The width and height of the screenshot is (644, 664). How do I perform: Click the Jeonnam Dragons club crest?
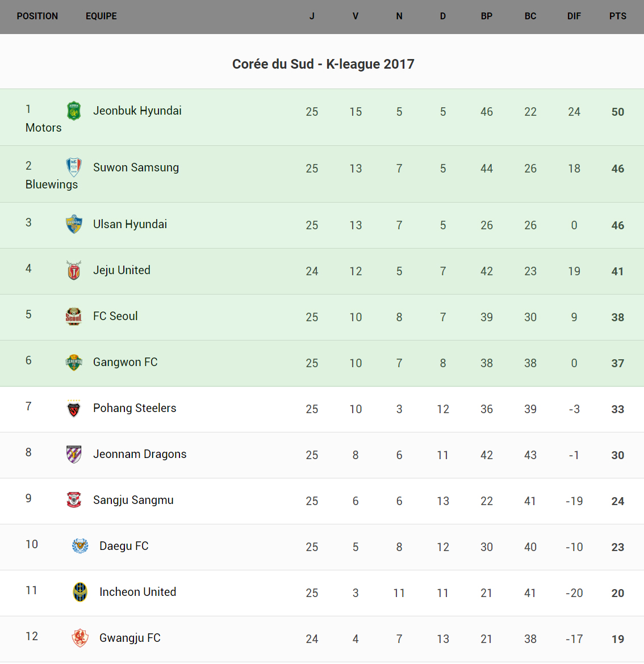74,454
